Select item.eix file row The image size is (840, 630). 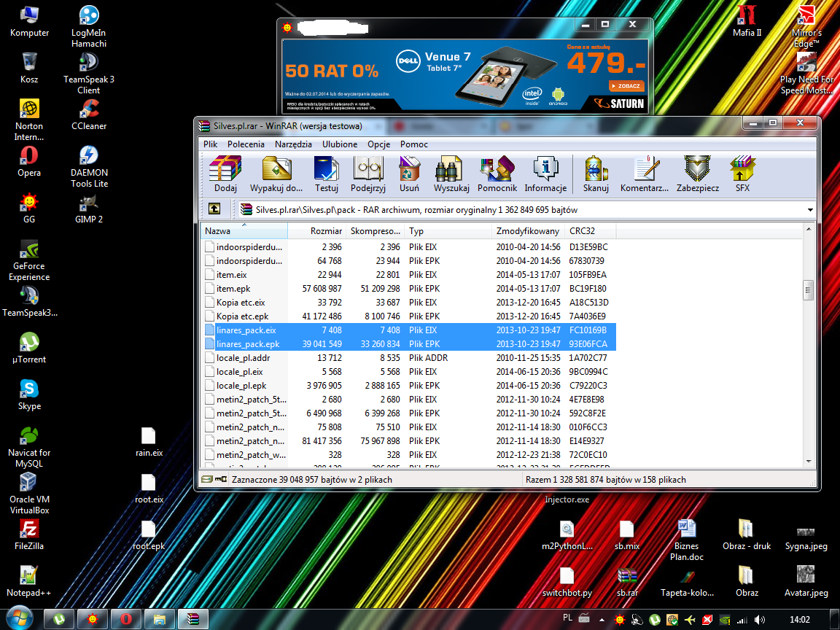pyautogui.click(x=408, y=275)
